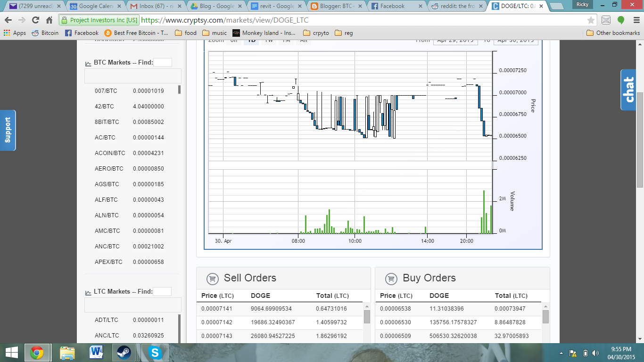
Task: Expand the Other bookmarks folder
Action: 613,33
